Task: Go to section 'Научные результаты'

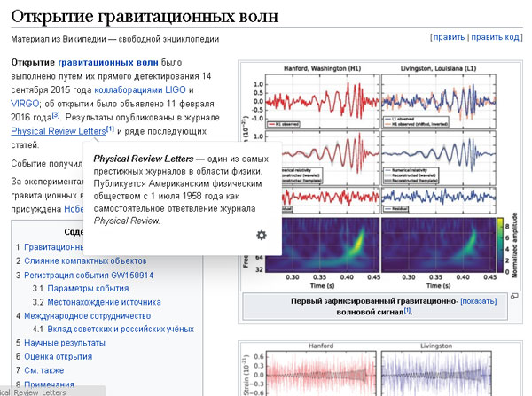Action: click(x=65, y=343)
